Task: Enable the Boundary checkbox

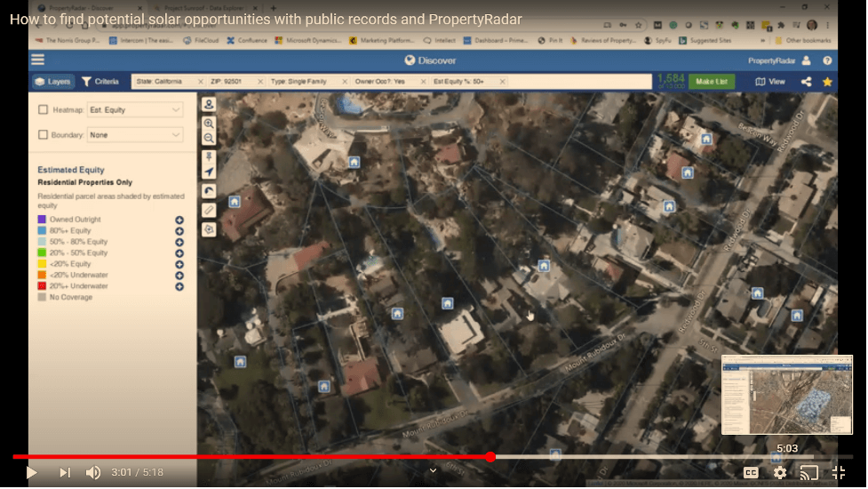Action: tap(44, 134)
